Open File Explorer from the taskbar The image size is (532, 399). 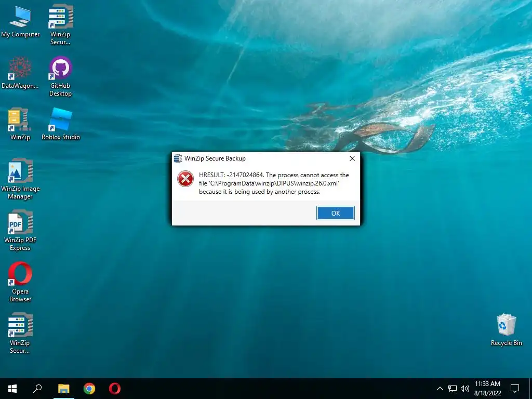tap(63, 389)
